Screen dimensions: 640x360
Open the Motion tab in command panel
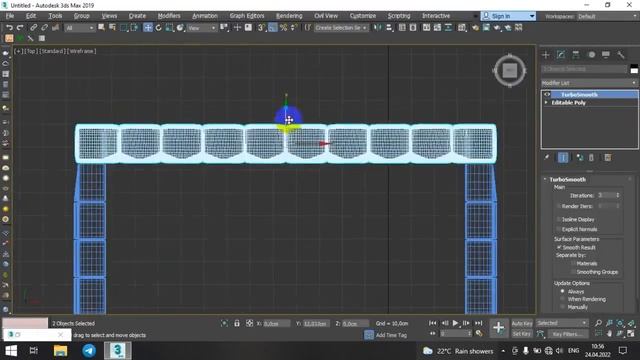tap(591, 55)
